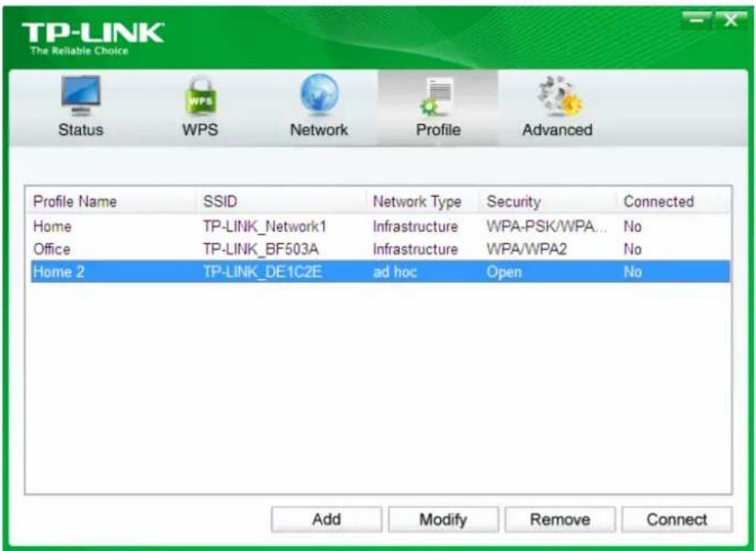Go to the Network tab label
The image size is (756, 551).
point(319,130)
